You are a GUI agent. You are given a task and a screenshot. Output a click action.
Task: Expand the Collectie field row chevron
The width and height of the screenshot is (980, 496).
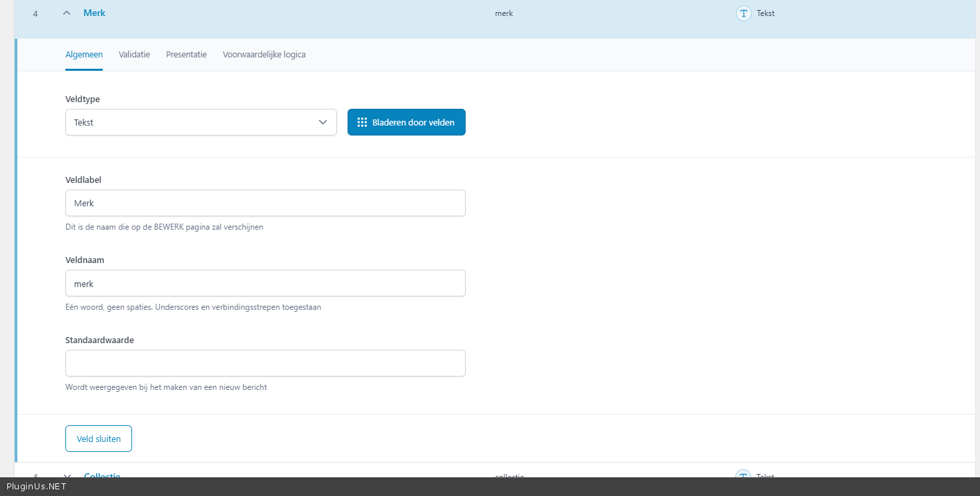(67, 475)
